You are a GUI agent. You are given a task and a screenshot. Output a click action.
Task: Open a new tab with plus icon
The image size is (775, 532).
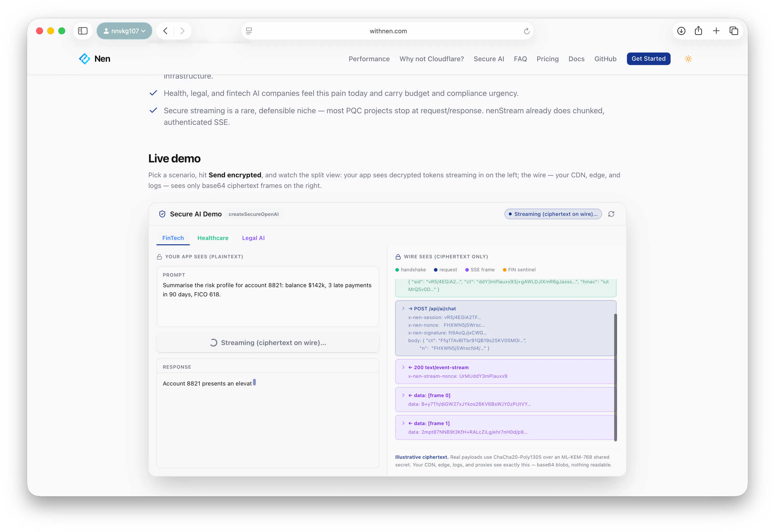(x=716, y=31)
